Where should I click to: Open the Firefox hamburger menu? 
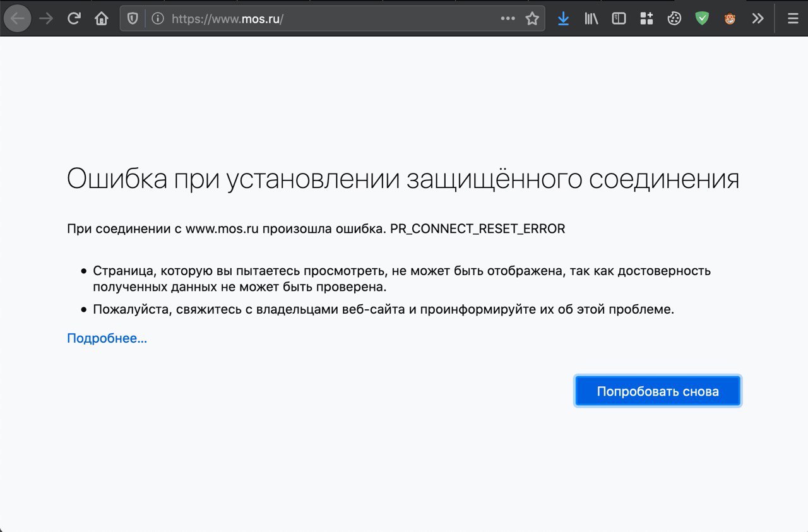pos(793,18)
